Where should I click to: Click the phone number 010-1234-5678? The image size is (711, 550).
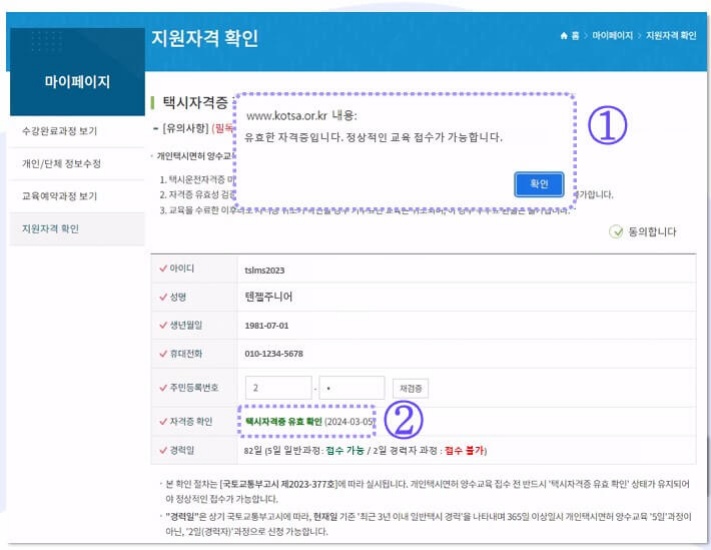coord(273,354)
